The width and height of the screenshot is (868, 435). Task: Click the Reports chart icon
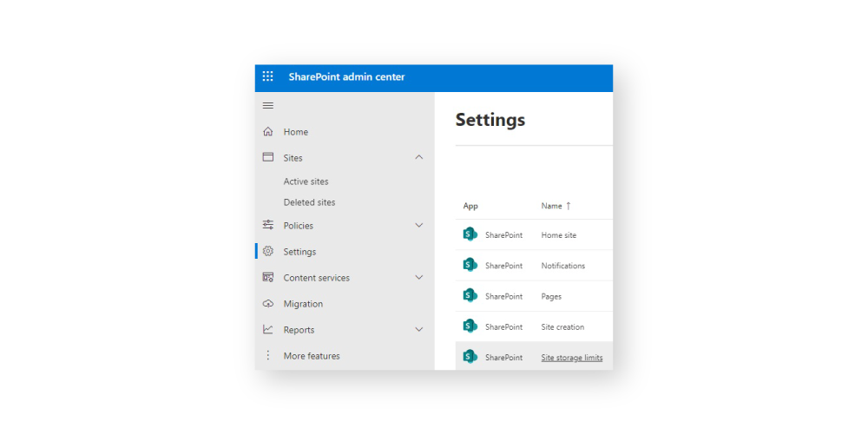click(x=267, y=330)
